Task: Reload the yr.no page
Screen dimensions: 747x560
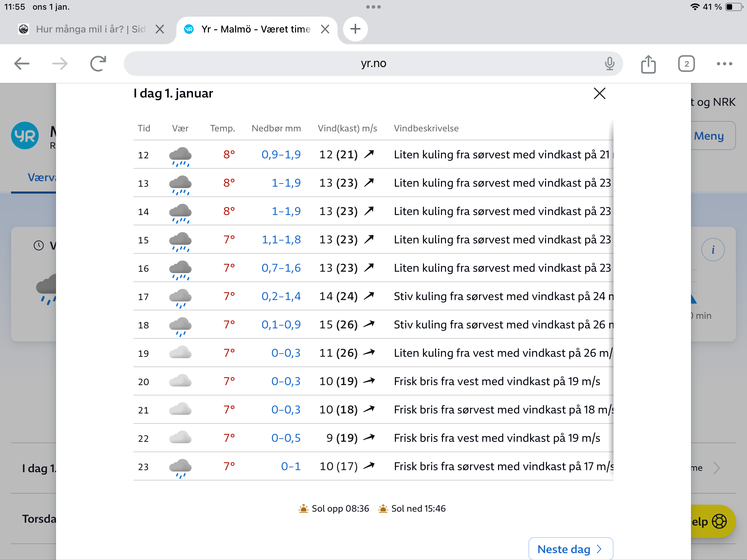Action: coord(98,64)
